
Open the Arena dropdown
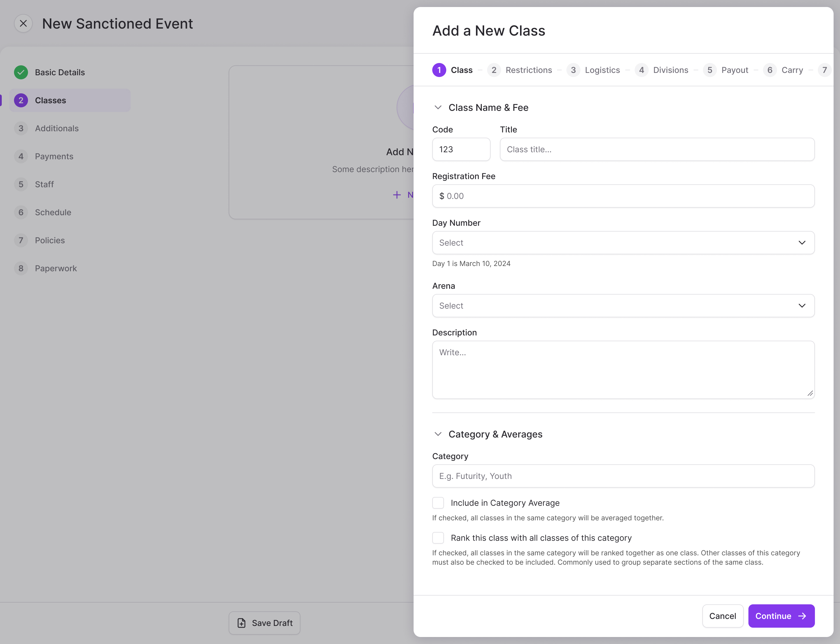[623, 305]
